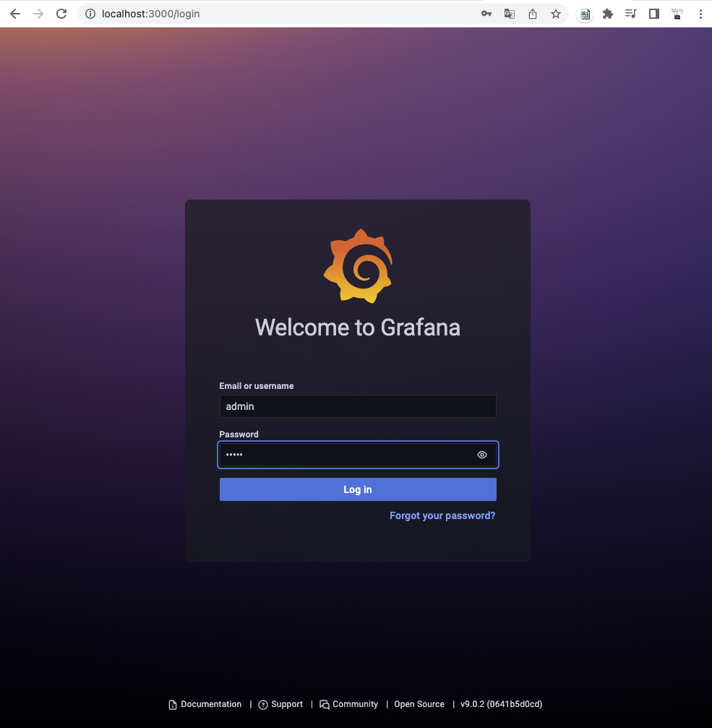View site information icon in address bar
This screenshot has width=712, height=728.
coord(90,14)
